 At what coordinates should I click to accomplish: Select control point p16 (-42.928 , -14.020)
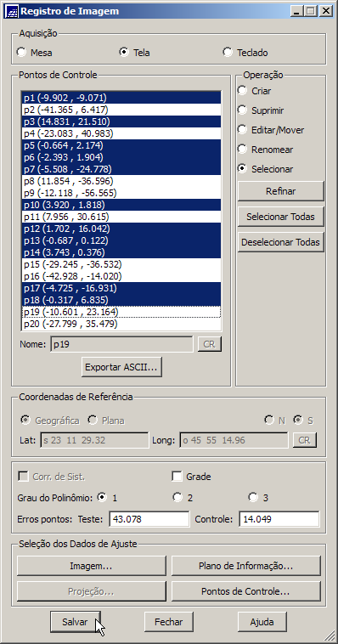tap(121, 276)
